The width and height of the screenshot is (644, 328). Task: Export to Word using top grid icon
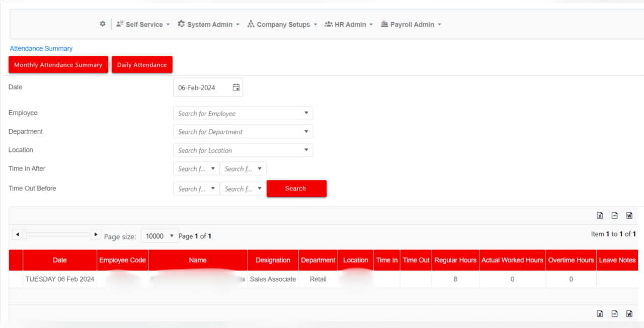629,215
